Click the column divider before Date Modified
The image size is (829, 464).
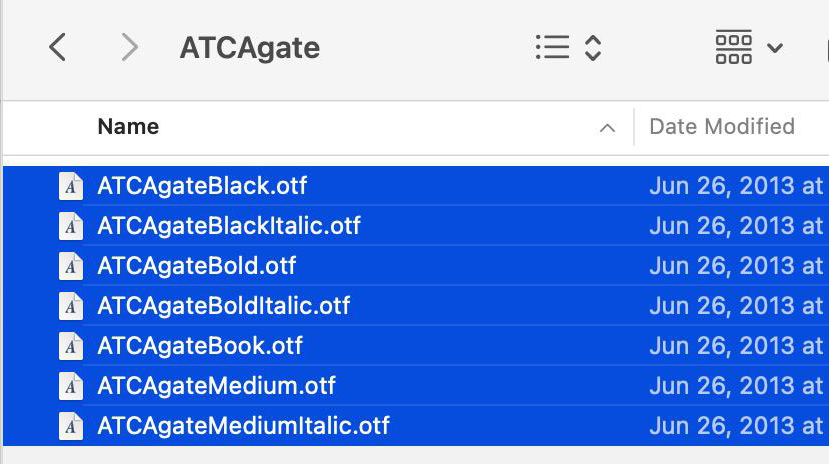634,127
